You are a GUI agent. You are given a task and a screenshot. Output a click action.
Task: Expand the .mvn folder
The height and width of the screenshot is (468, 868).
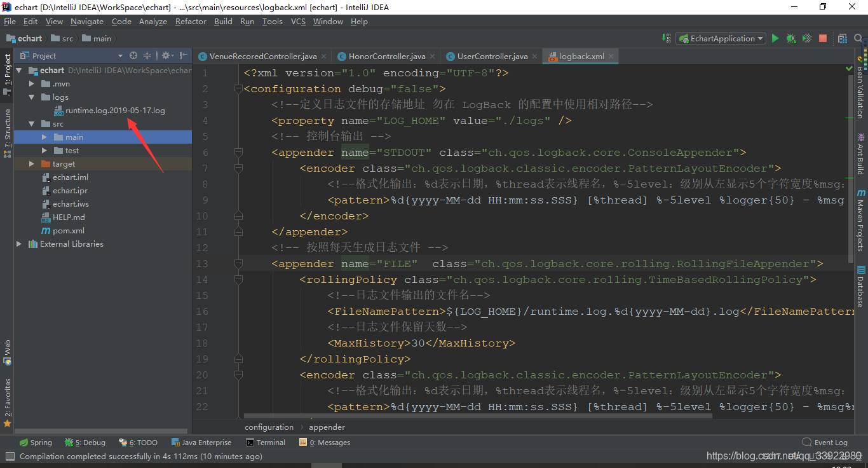click(x=32, y=84)
